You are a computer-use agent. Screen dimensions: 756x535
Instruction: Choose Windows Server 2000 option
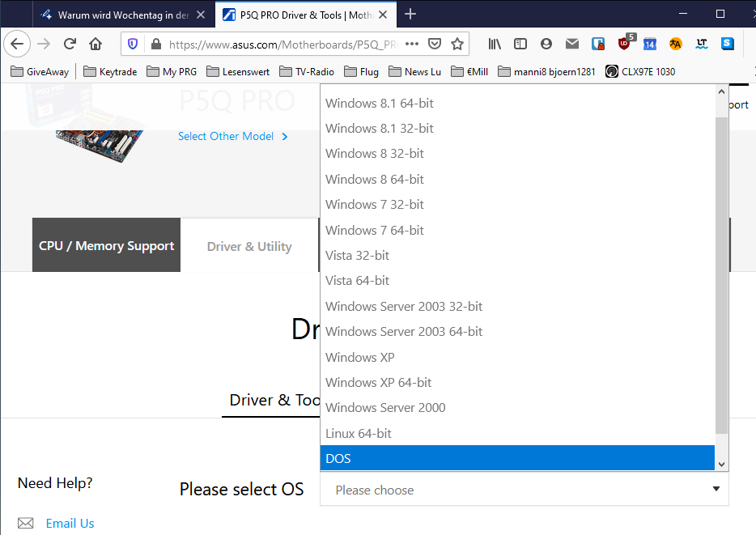[x=517, y=408]
